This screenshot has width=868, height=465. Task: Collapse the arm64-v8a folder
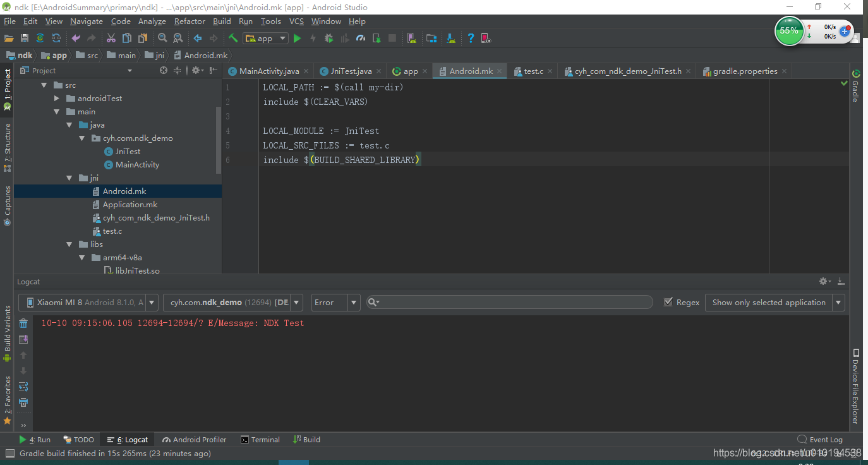(x=82, y=258)
